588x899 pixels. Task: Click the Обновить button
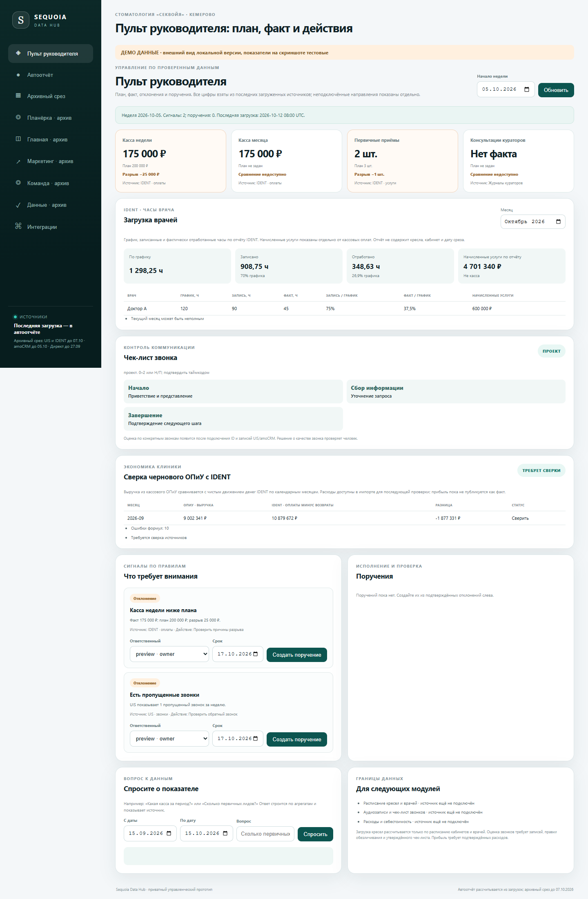(x=556, y=90)
